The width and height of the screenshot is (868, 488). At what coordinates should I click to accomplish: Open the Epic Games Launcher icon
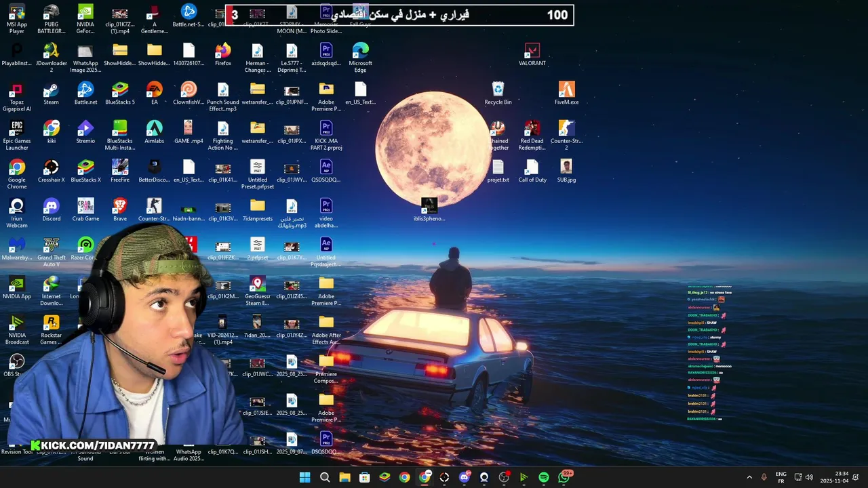point(17,136)
